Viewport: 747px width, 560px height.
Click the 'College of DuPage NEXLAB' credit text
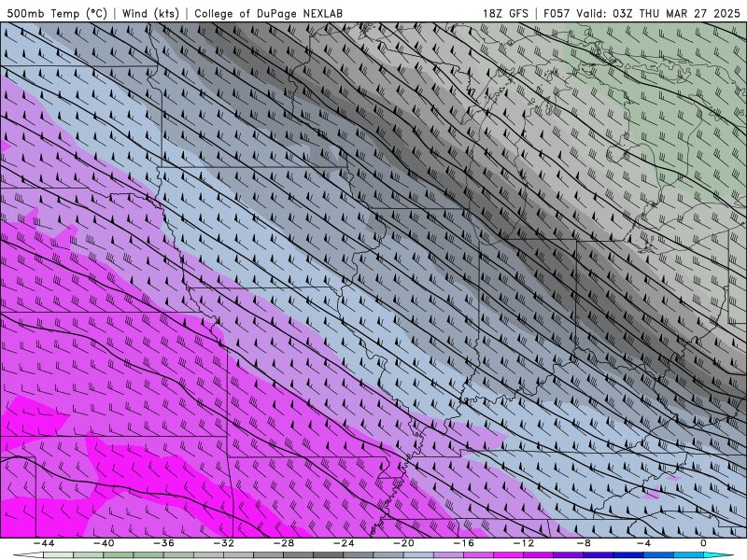pos(268,13)
